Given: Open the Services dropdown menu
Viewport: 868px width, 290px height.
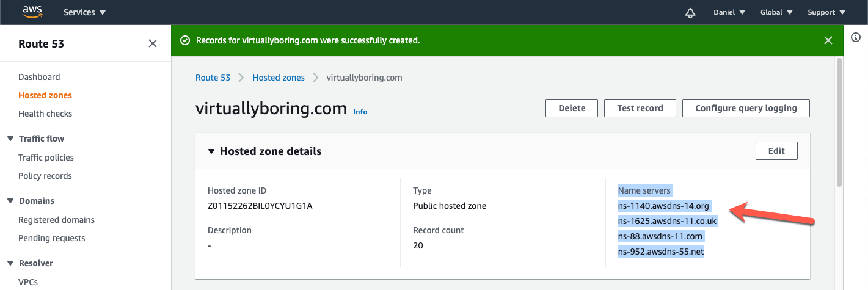Looking at the screenshot, I should tap(85, 12).
